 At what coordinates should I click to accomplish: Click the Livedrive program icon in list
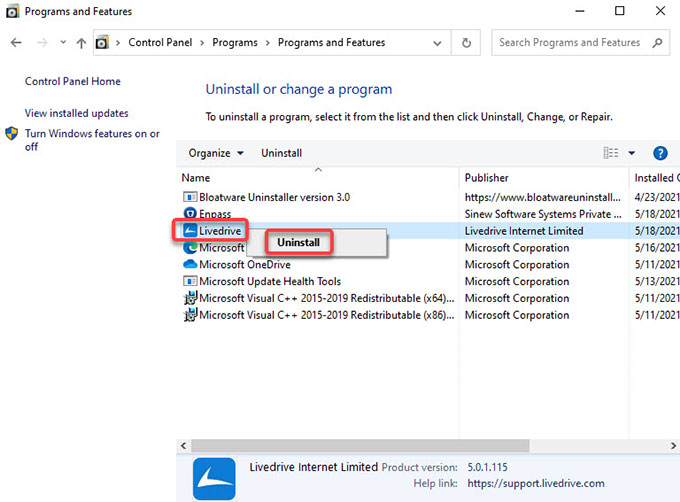click(190, 230)
